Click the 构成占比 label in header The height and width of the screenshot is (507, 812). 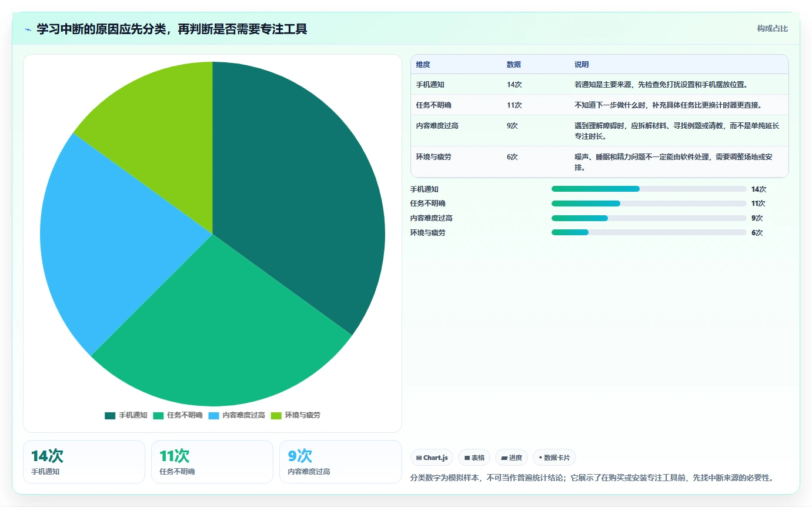coord(772,29)
